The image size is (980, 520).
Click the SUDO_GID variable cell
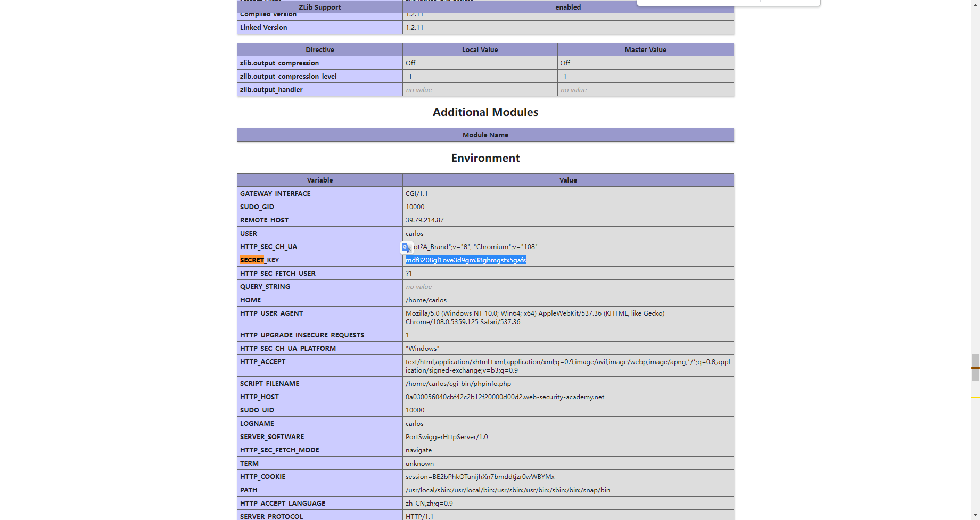(320, 207)
